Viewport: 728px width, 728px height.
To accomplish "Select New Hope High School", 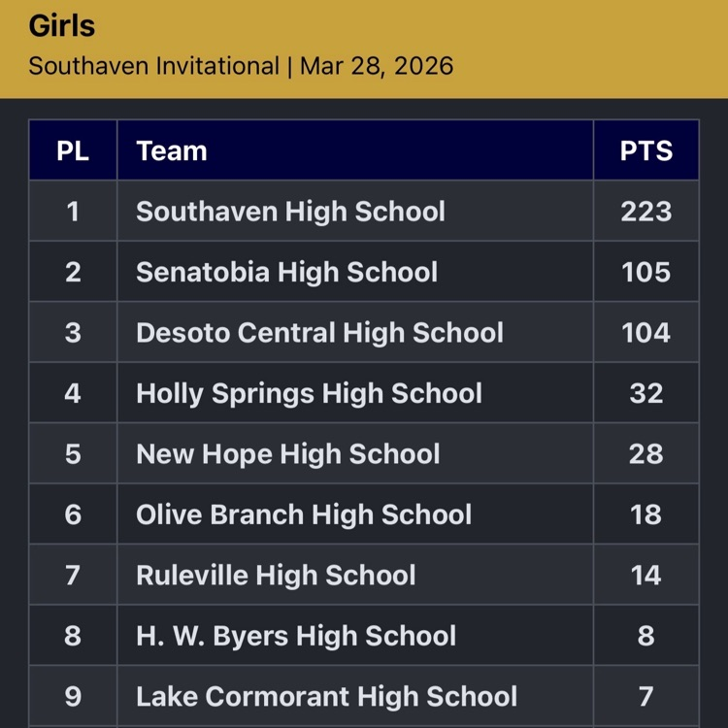I will 287,454.
